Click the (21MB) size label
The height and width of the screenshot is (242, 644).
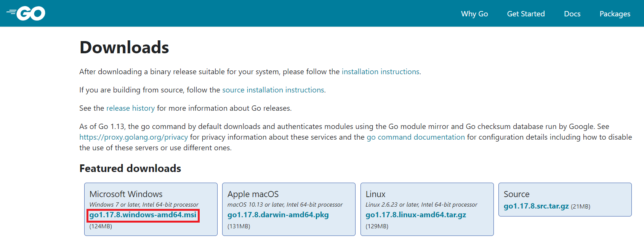580,207
